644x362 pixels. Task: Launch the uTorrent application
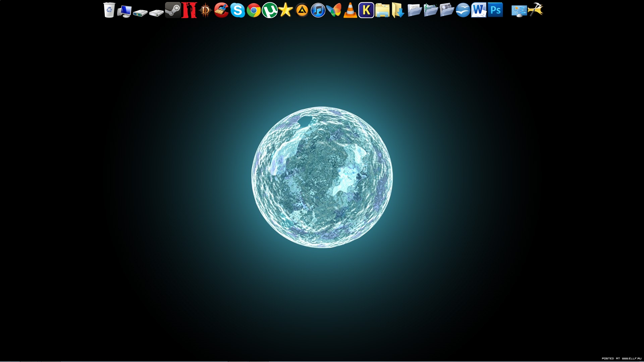(270, 10)
